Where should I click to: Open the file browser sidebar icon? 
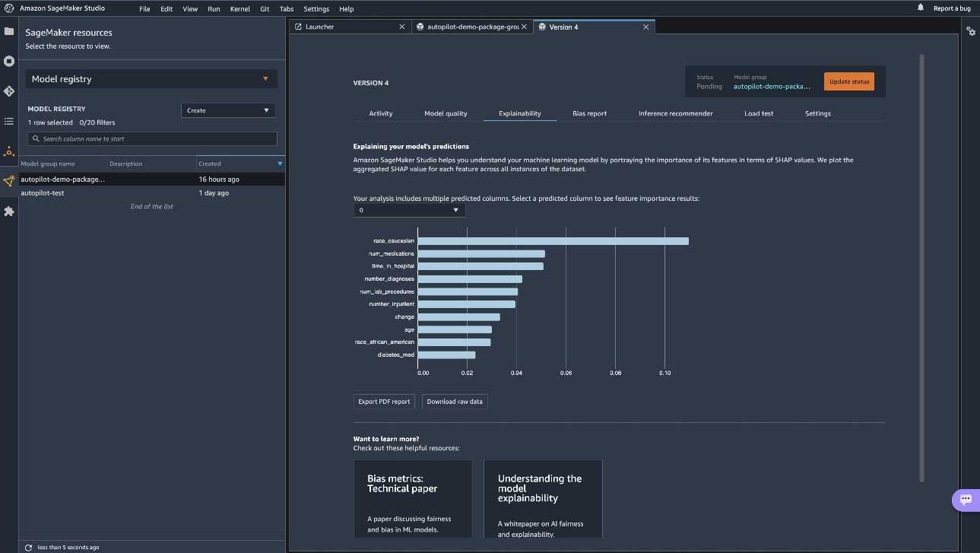pos(9,31)
